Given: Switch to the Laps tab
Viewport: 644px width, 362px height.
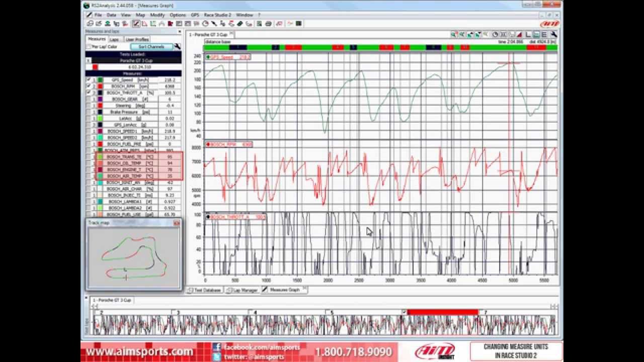Looking at the screenshot, I should click(x=115, y=39).
